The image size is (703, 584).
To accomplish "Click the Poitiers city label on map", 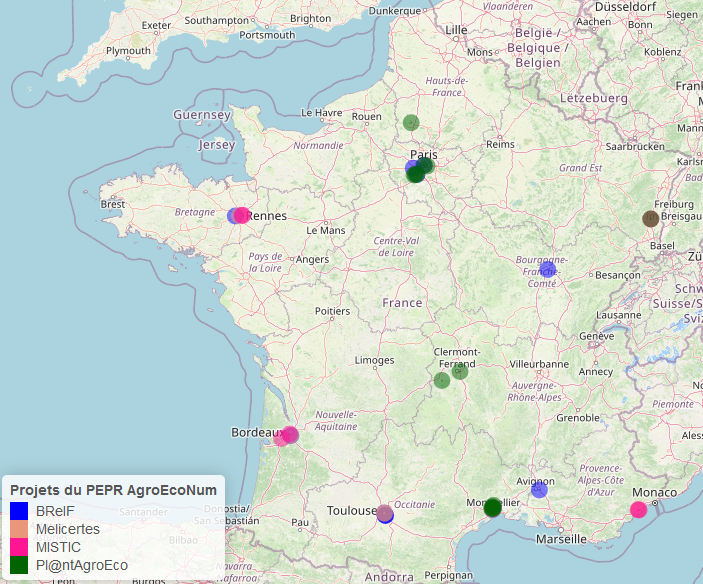I will (333, 311).
